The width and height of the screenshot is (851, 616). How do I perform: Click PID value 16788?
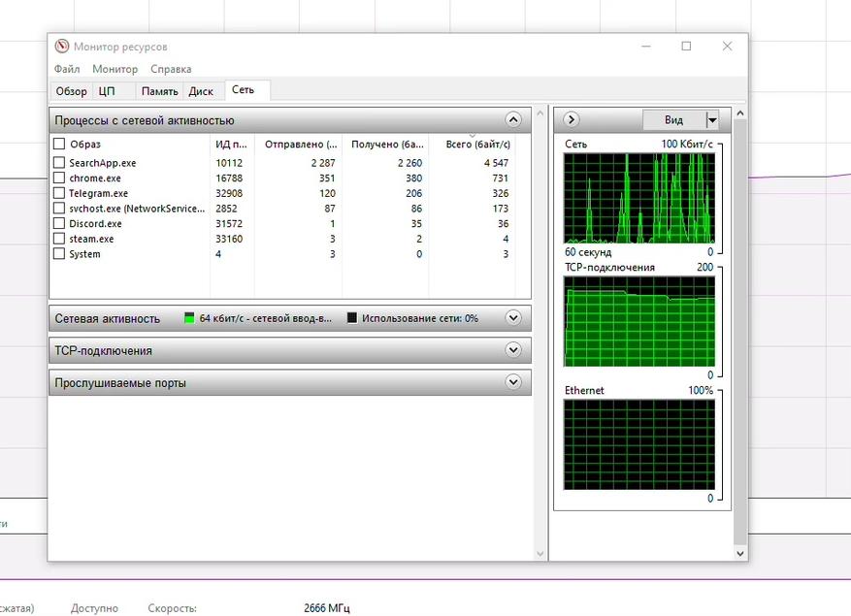[x=229, y=178]
